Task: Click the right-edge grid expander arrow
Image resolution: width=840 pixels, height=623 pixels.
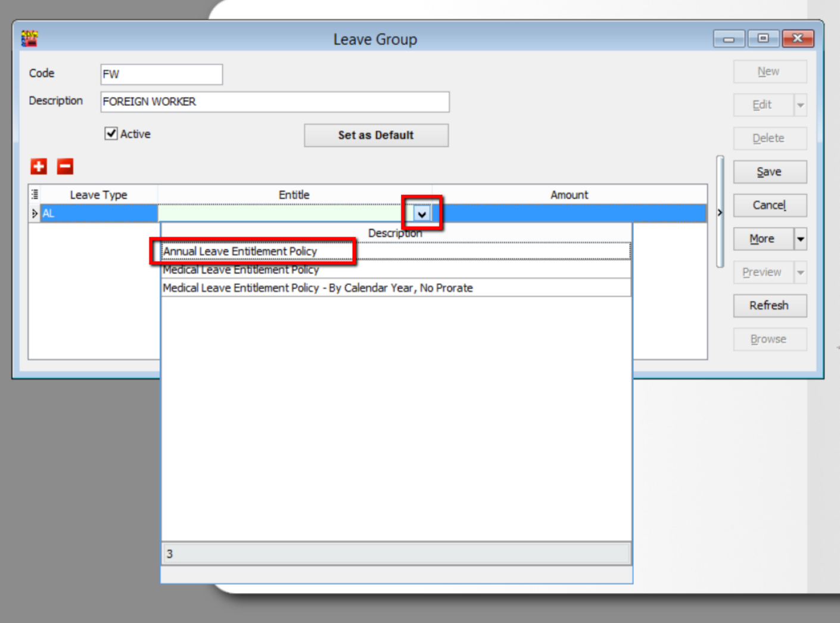Action: (718, 212)
